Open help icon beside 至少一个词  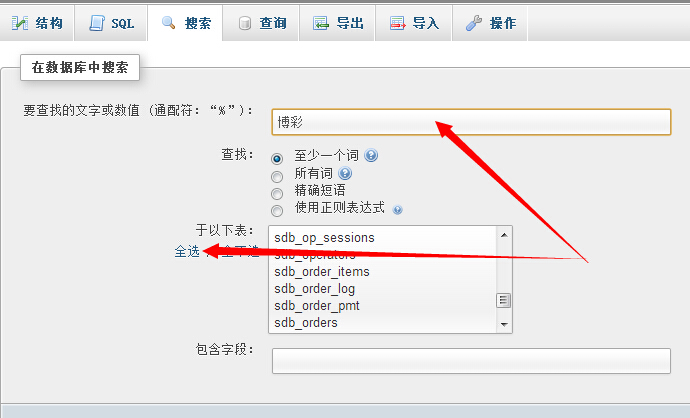point(371,156)
